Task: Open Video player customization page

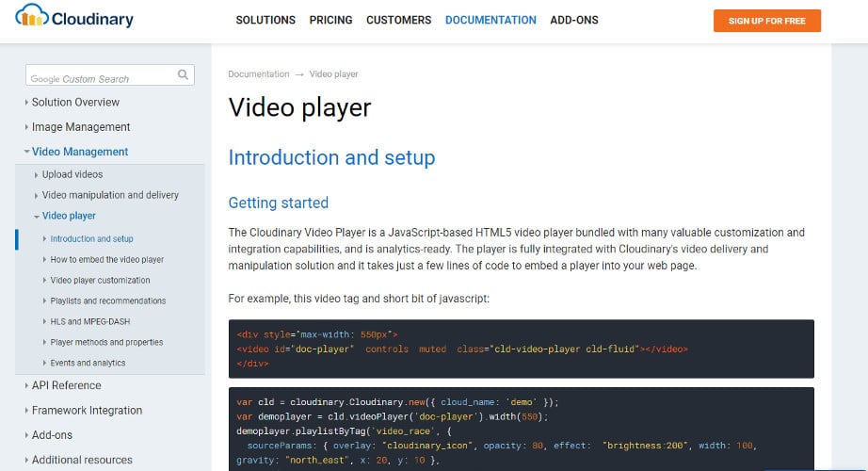Action: [100, 280]
